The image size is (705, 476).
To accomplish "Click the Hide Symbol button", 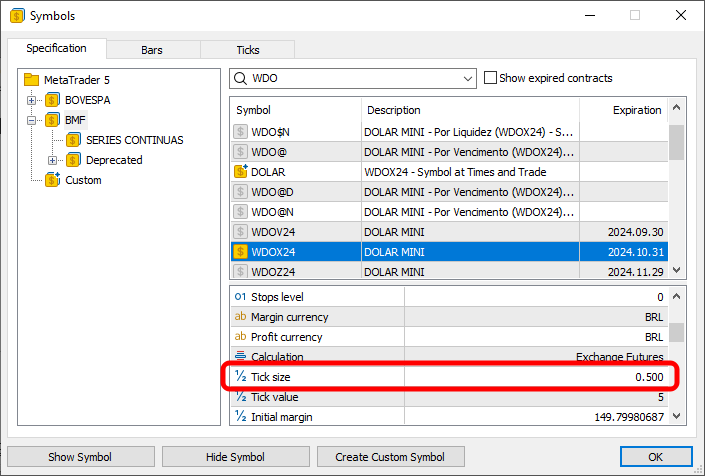I will click(236, 457).
